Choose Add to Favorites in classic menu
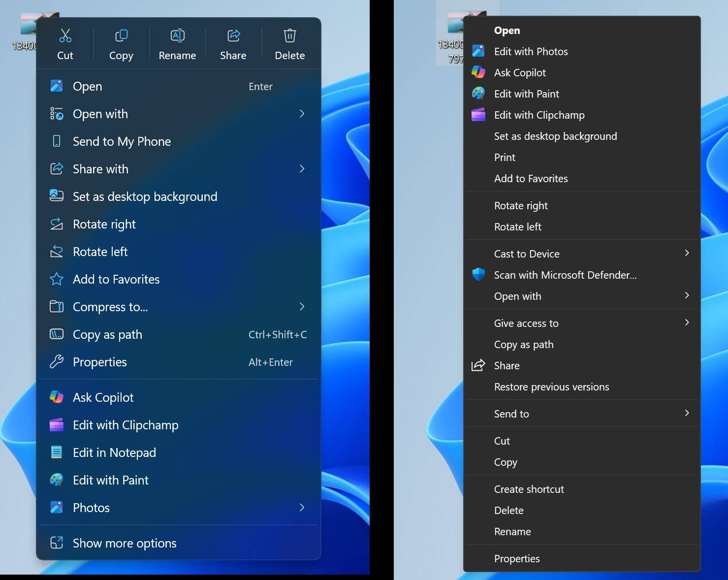728x580 pixels. 582,179
